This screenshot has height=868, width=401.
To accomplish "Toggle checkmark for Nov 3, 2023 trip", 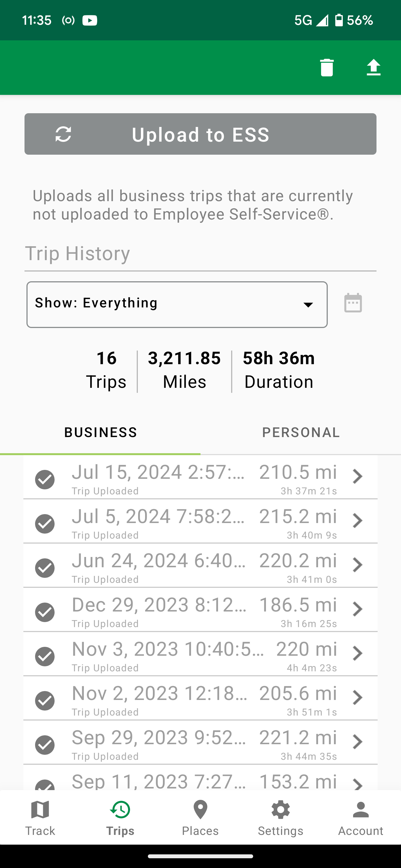I will [x=45, y=656].
